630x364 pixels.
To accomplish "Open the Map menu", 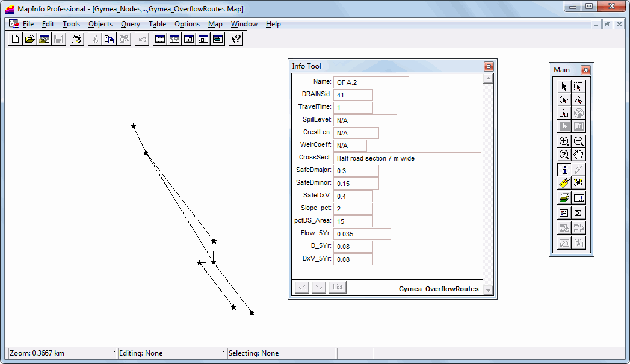I will click(215, 24).
